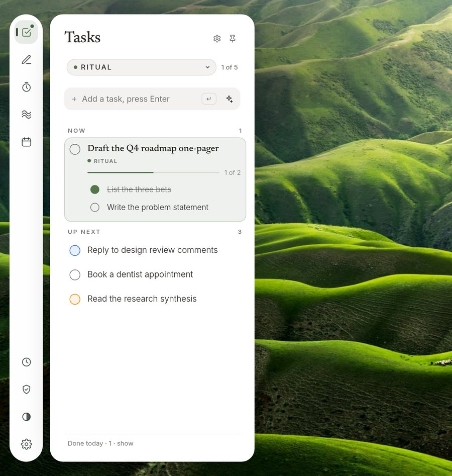This screenshot has height=476, width=452.
Task: Click the sparkle AI task icon
Action: (230, 99)
